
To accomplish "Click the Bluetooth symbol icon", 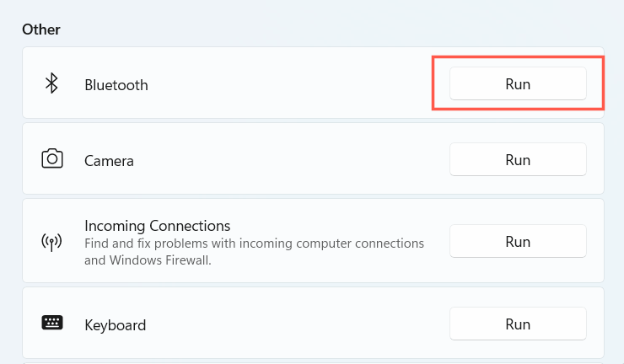I will (51, 83).
